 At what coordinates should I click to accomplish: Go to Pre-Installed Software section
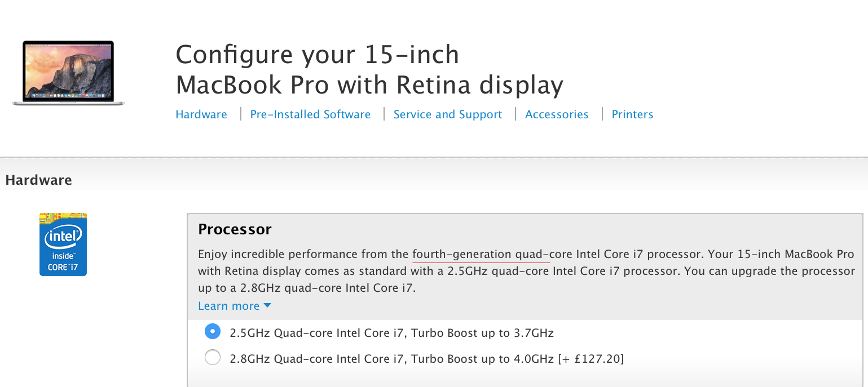pyautogui.click(x=310, y=114)
